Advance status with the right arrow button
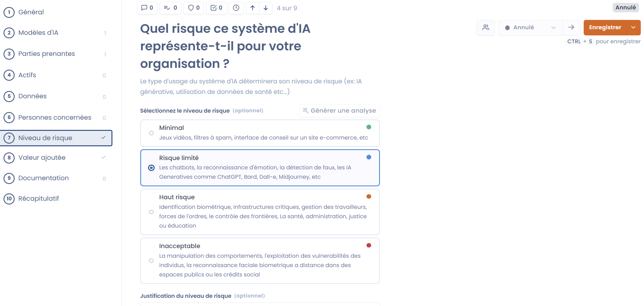The width and height of the screenshot is (644, 306). [x=571, y=27]
